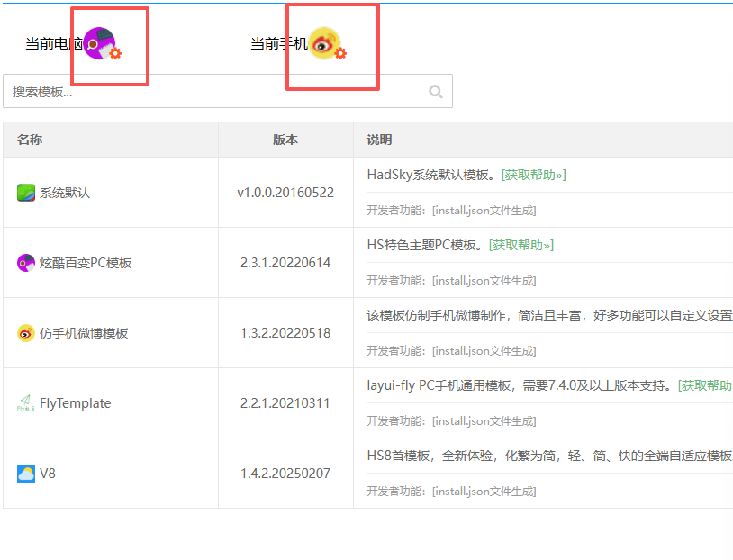The height and width of the screenshot is (560, 733).
Task: Click the V8 weather-style template icon
Action: point(26,473)
